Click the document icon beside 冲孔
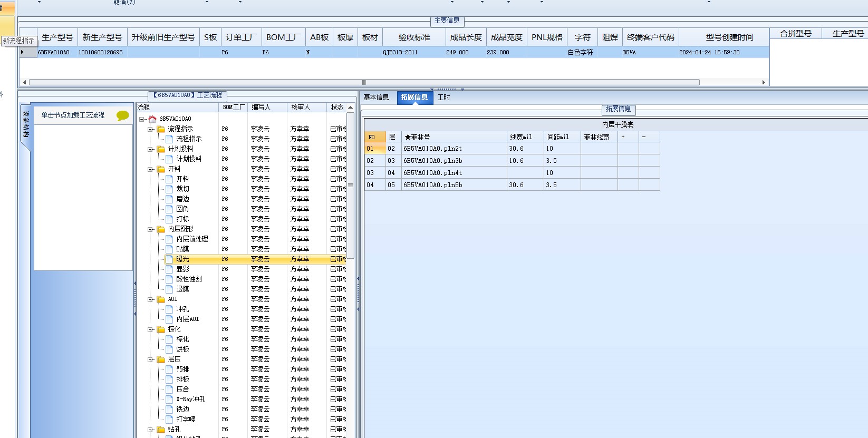 (x=169, y=309)
